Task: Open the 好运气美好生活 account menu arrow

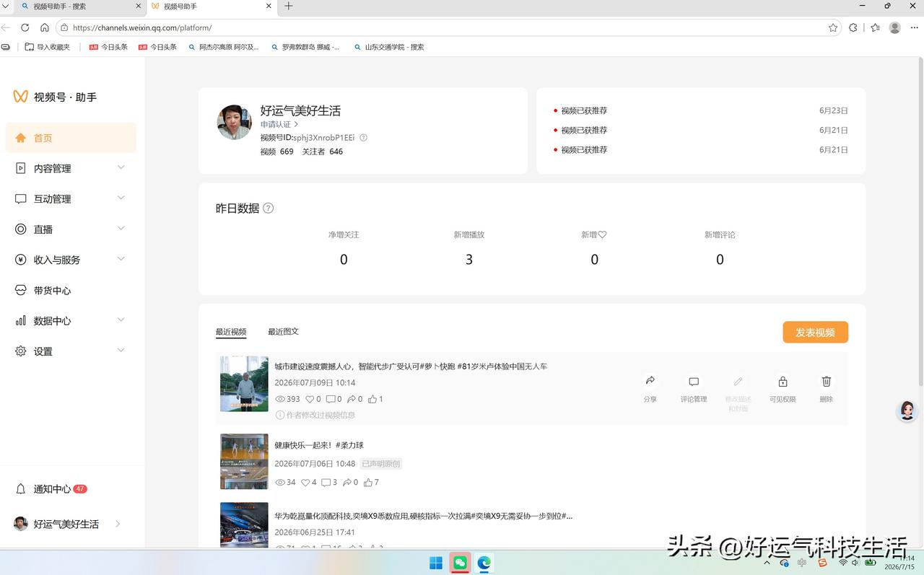Action: tap(118, 524)
